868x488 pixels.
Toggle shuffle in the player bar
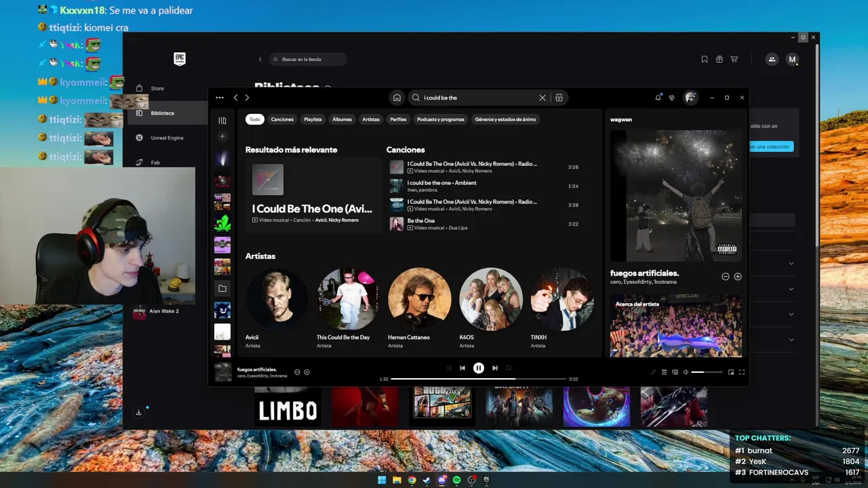click(449, 368)
